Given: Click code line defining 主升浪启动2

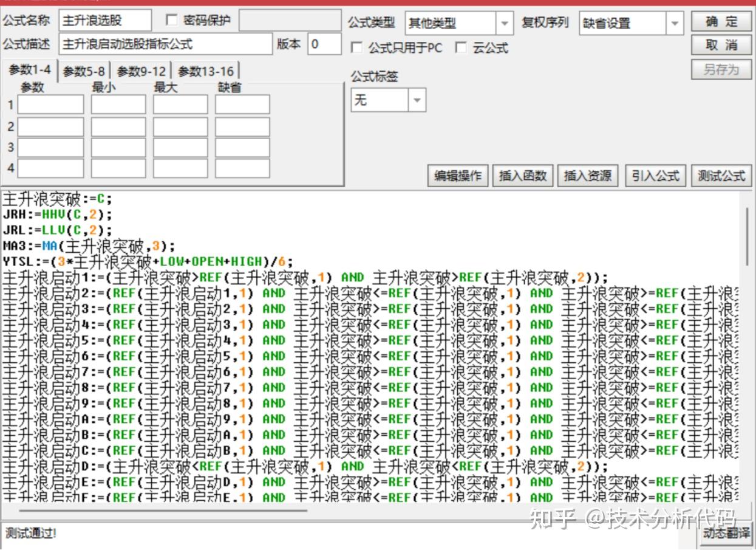Looking at the screenshot, I should [x=370, y=294].
